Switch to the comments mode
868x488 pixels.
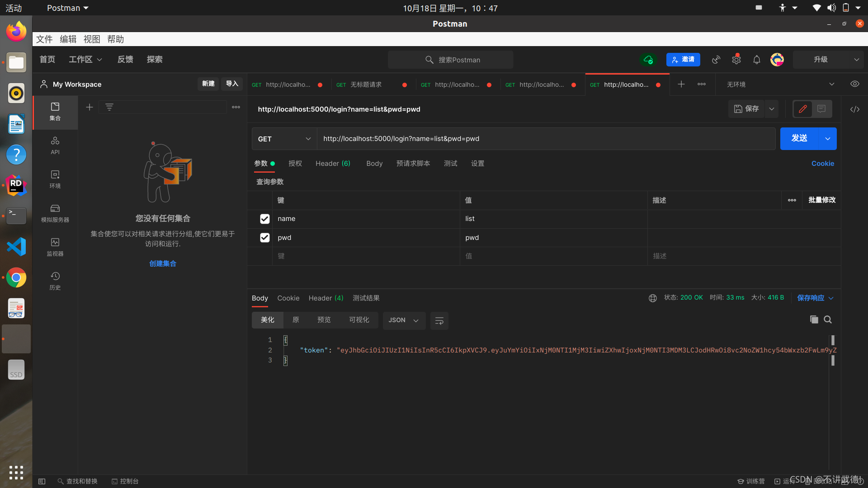click(821, 109)
